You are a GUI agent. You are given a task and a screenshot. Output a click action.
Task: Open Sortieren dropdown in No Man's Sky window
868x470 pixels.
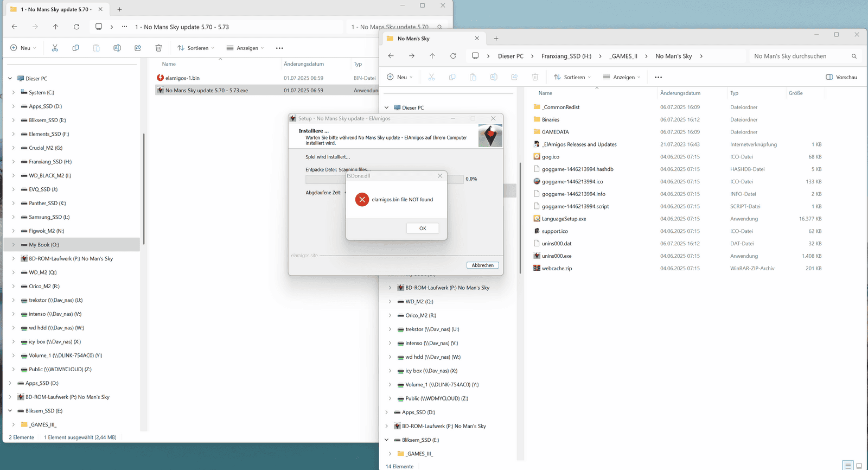coord(572,77)
